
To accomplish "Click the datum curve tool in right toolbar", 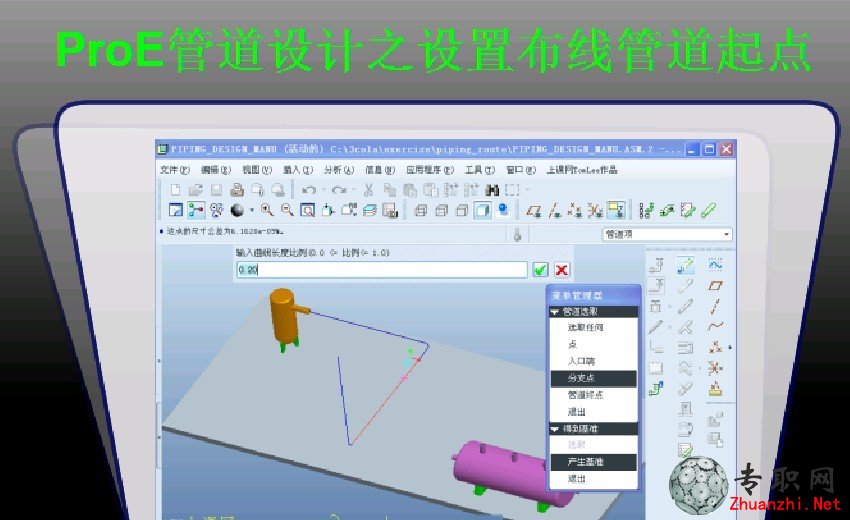I will tap(716, 326).
